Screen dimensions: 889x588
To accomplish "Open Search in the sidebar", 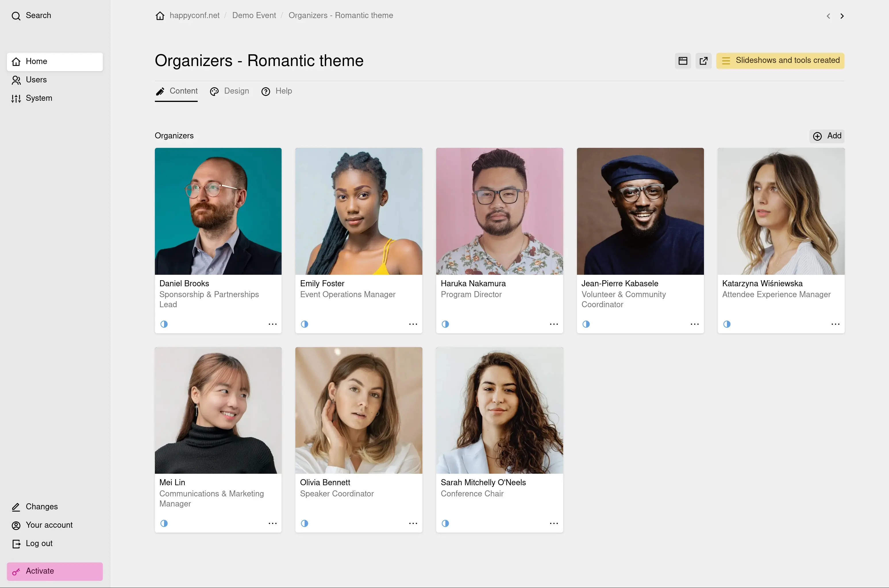I will tap(32, 16).
